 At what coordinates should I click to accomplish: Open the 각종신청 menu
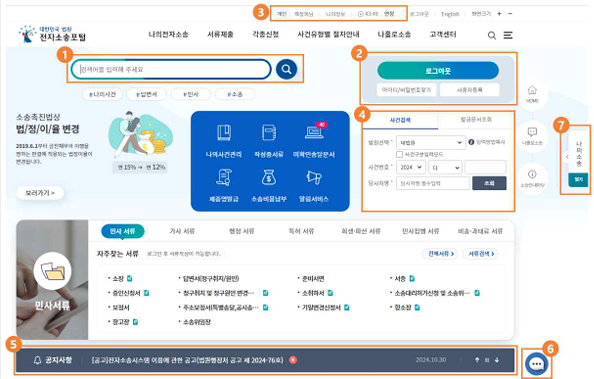[x=265, y=34]
